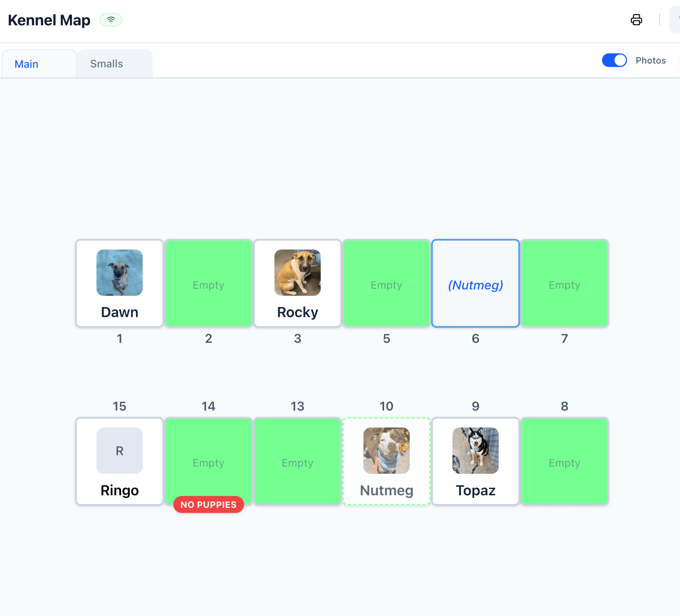Select the empty kennel 7
Viewport: 680px width, 616px height.
[x=564, y=283]
